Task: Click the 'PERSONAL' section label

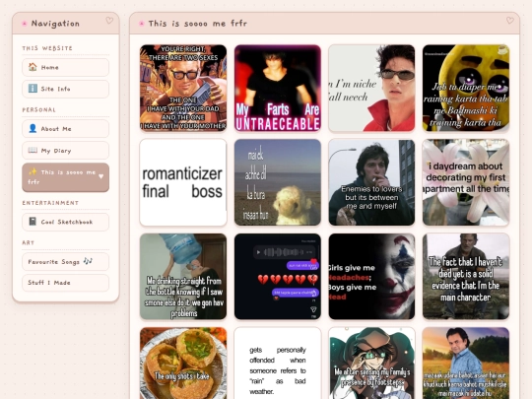Action: coord(38,110)
